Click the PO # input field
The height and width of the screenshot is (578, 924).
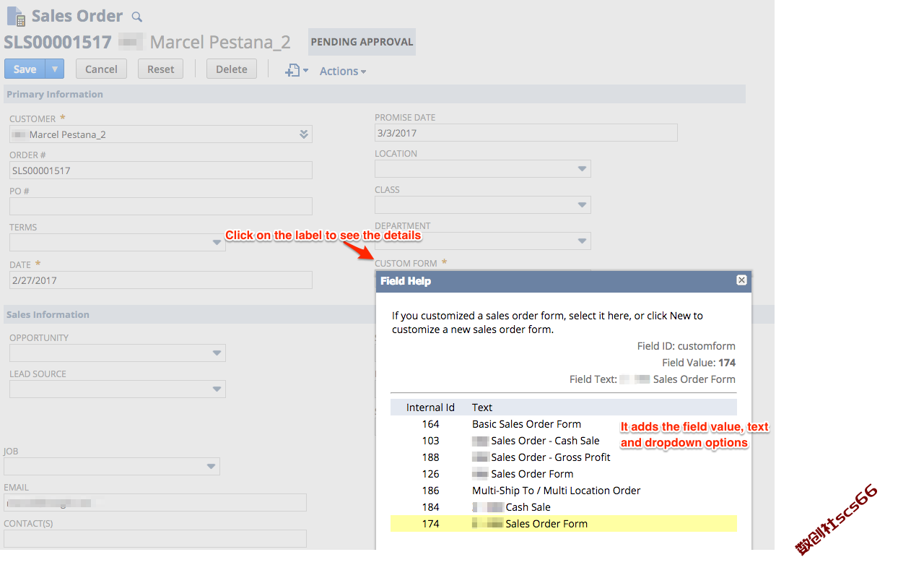point(161,207)
